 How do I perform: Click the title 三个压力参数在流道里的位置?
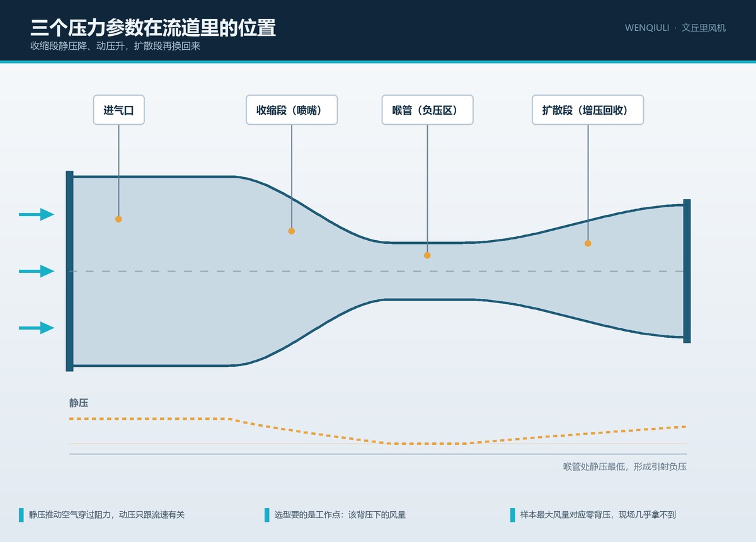(x=153, y=28)
